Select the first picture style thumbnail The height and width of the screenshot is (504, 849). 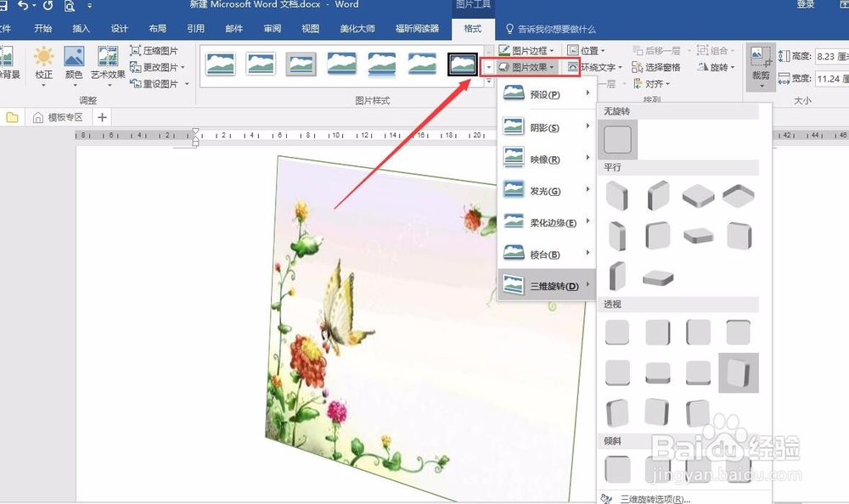tap(221, 64)
